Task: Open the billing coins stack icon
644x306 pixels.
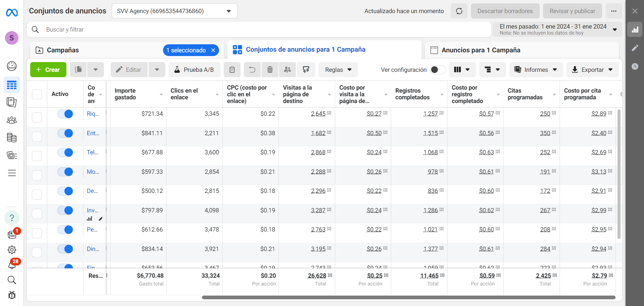Action: click(x=12, y=138)
